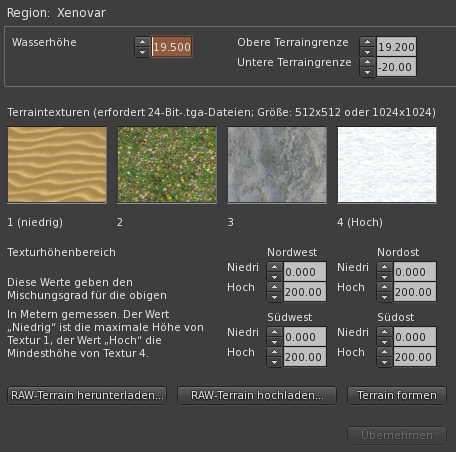456x452 pixels.
Task: Increase Südwest Hoch value arrow
Action: tap(274, 352)
